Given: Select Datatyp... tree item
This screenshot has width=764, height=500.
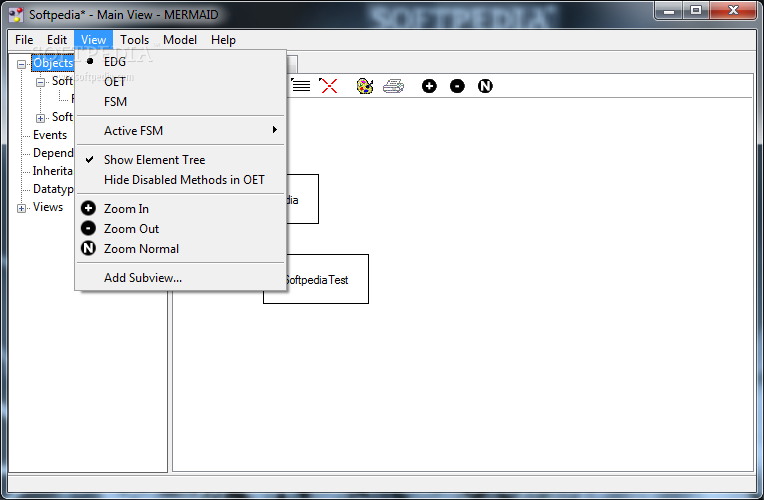Looking at the screenshot, I should 53,189.
